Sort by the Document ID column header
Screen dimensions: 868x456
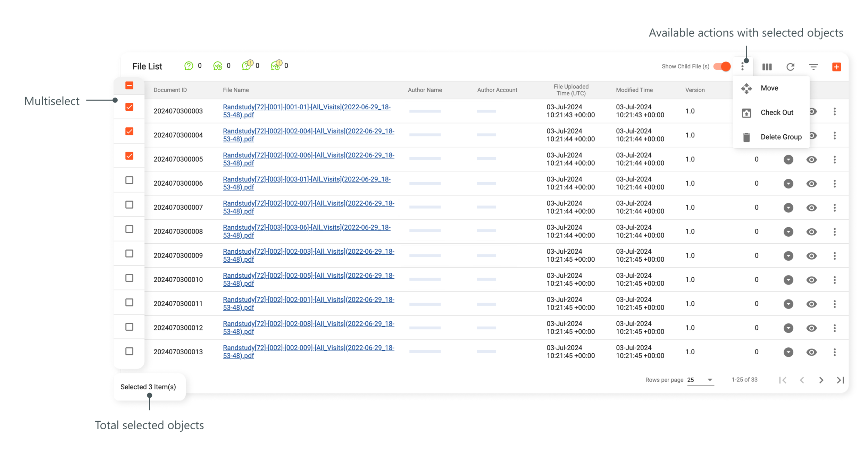coord(170,90)
